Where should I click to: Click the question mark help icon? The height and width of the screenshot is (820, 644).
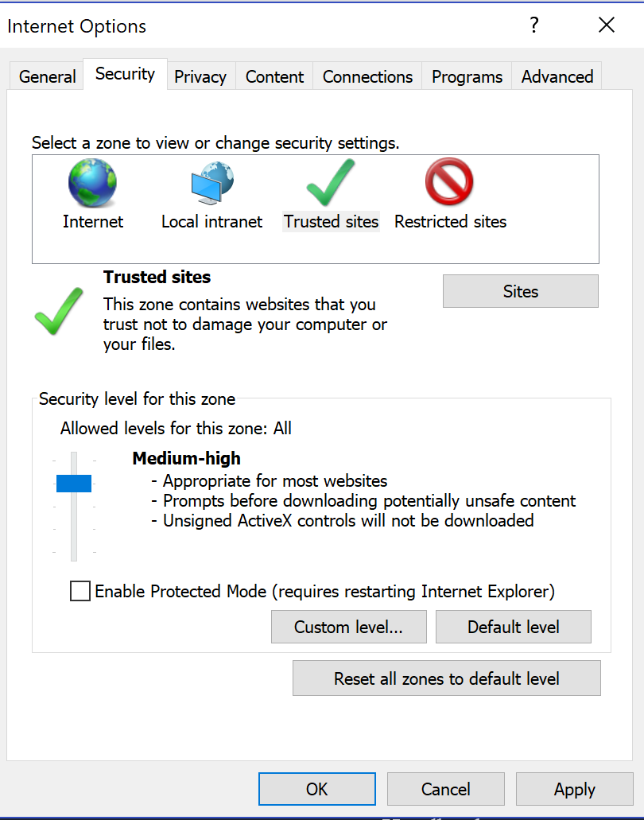click(x=534, y=25)
